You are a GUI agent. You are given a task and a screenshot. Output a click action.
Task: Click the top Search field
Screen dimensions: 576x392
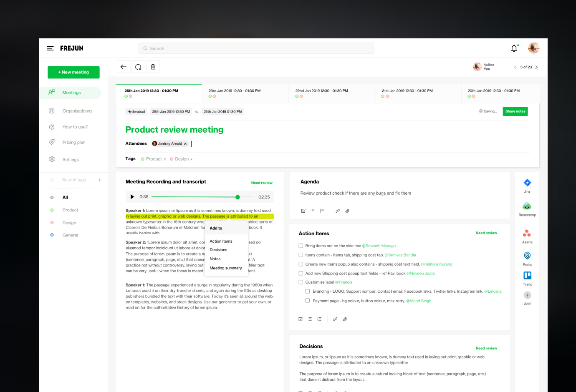[256, 48]
